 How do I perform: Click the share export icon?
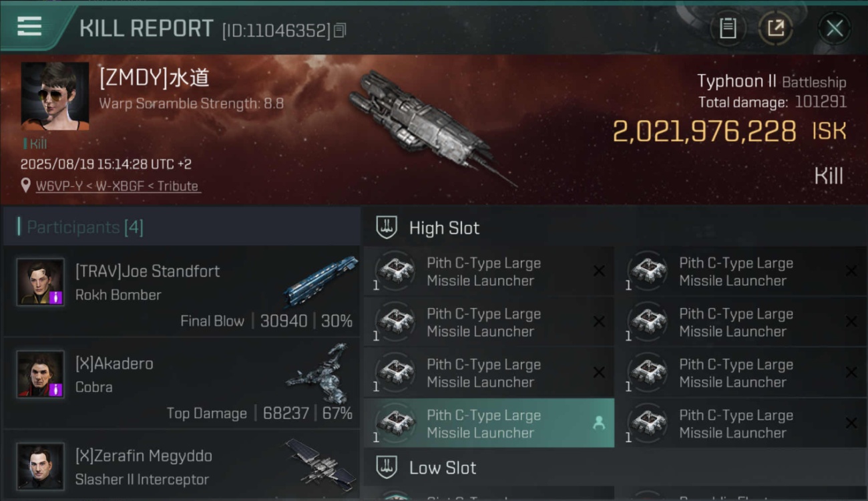click(x=775, y=28)
